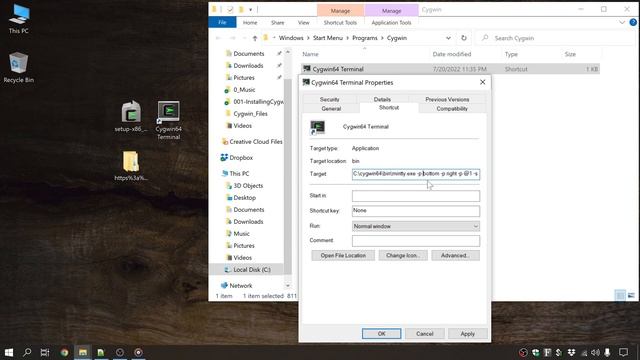This screenshot has width=640, height=360.
Task: Click into the Target field
Action: click(416, 174)
